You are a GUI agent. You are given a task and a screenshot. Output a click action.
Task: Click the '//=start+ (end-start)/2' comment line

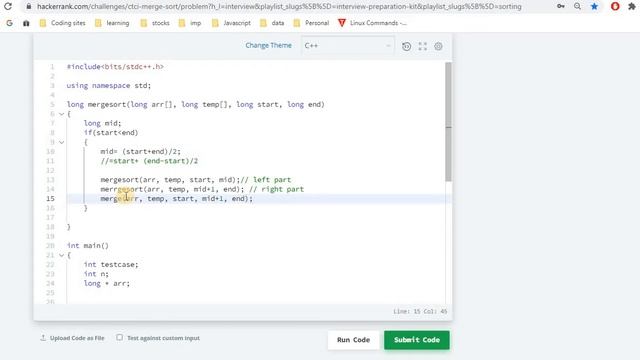149,161
